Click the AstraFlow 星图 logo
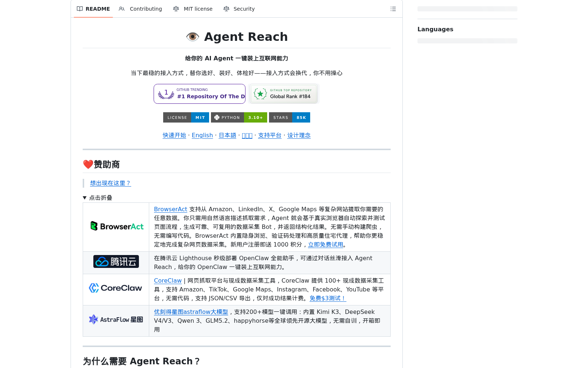This screenshot has height=368, width=588. coord(116,319)
